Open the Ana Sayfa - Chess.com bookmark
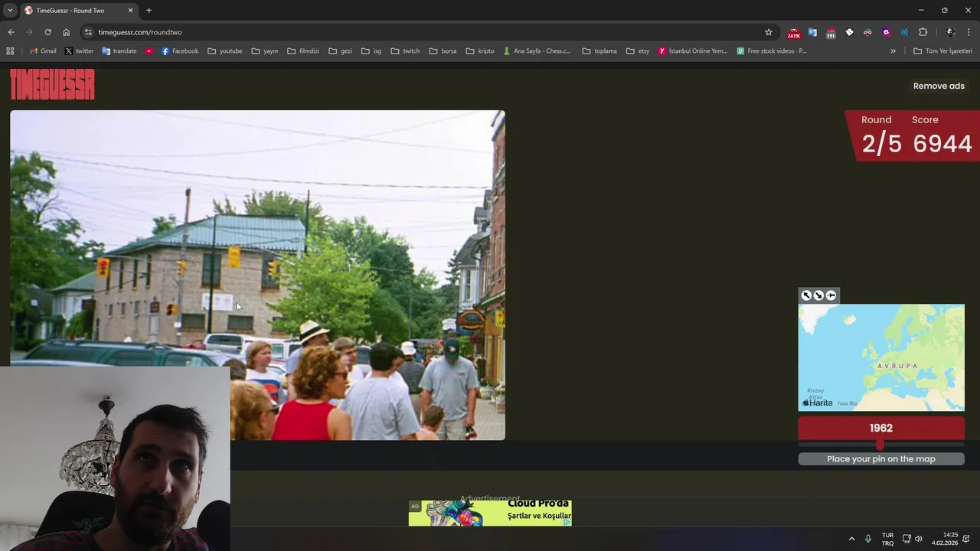The image size is (980, 551). click(x=537, y=51)
